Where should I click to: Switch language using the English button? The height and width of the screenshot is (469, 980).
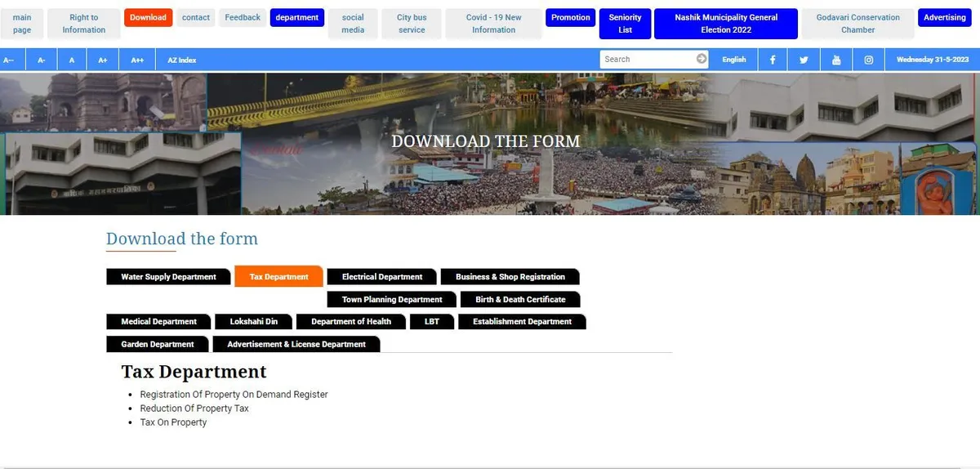(734, 60)
